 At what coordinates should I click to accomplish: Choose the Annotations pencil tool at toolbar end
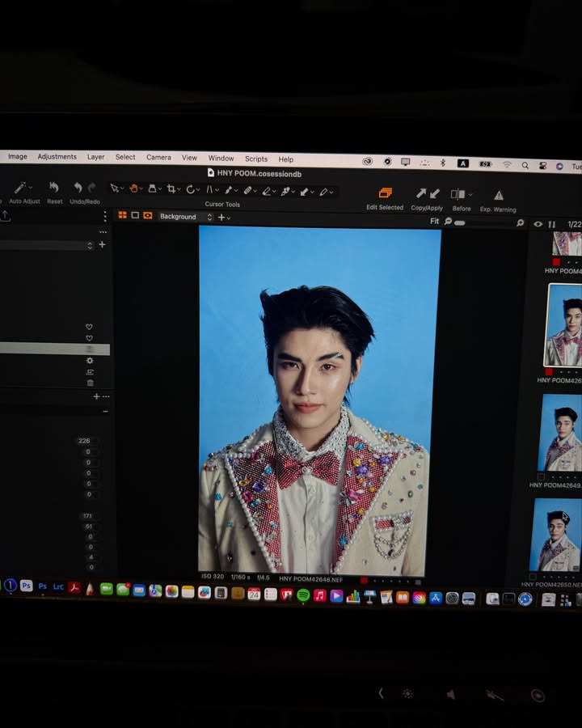click(323, 192)
